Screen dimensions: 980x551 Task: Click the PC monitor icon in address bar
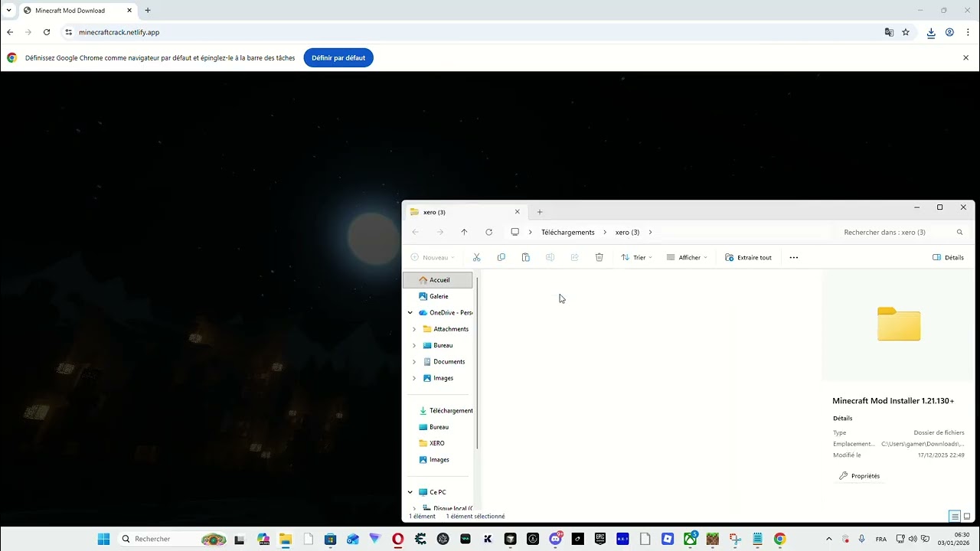pyautogui.click(x=514, y=232)
